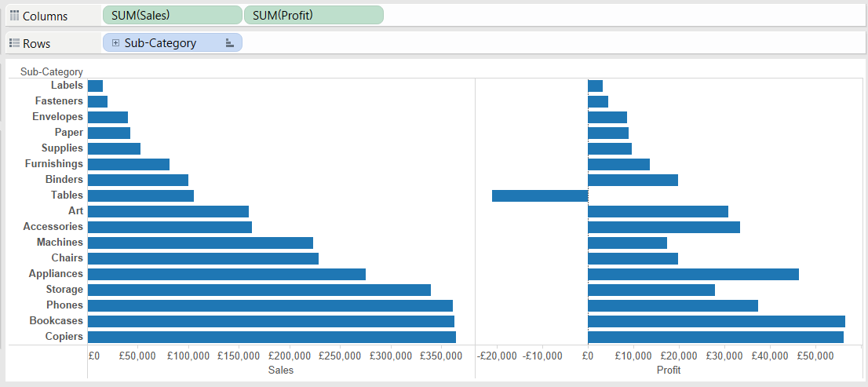Image resolution: width=868 pixels, height=387 pixels.
Task: Click the Columns shelf label
Action: click(x=45, y=16)
